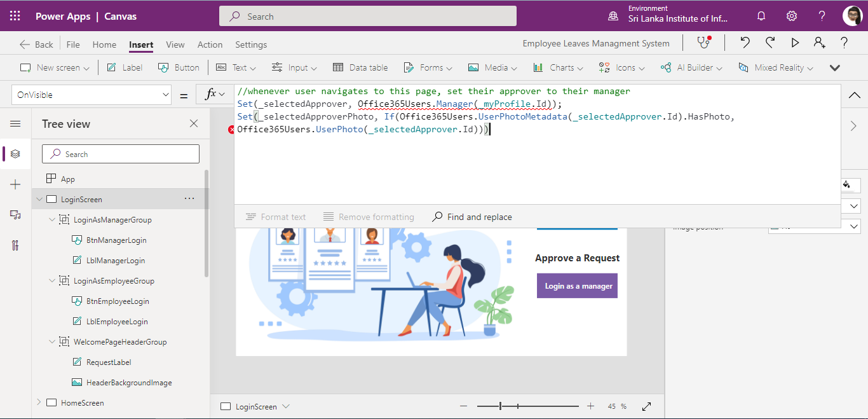Image resolution: width=868 pixels, height=419 pixels.
Task: Click the Tree view search field
Action: tap(121, 154)
